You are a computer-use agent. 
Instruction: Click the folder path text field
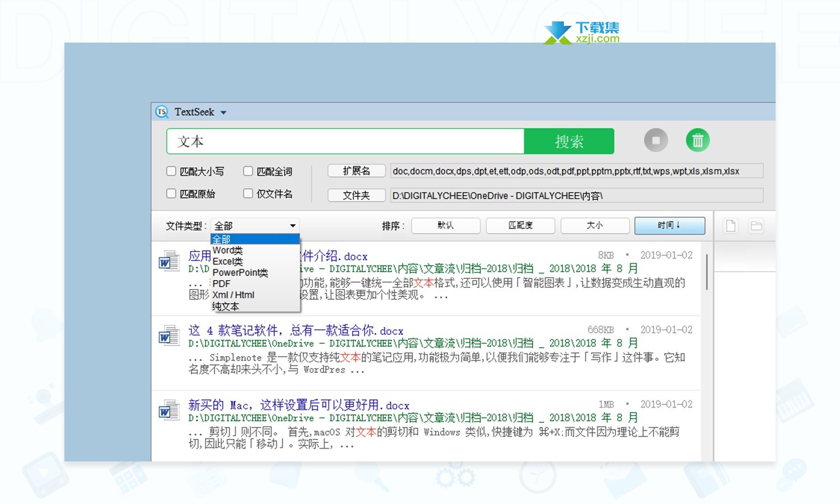(577, 195)
